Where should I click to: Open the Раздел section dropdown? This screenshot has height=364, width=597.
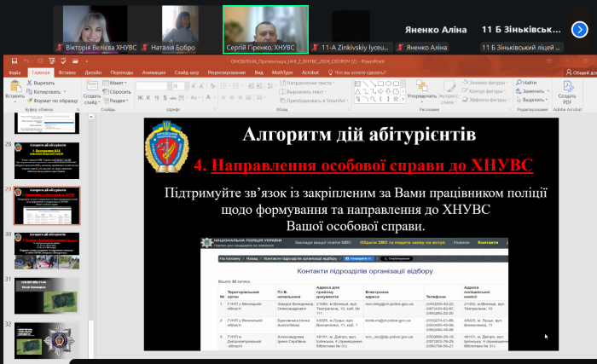[x=116, y=101]
